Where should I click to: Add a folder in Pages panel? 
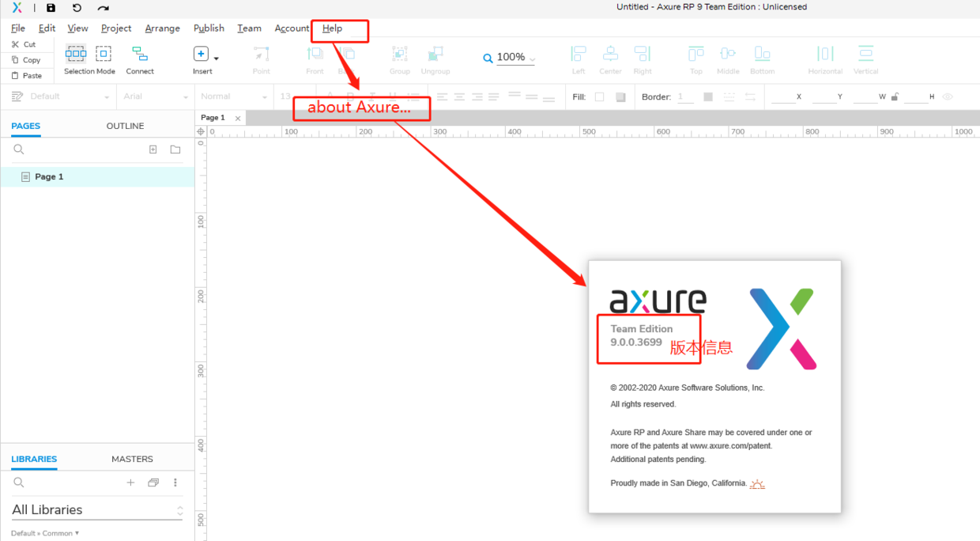pyautogui.click(x=175, y=149)
